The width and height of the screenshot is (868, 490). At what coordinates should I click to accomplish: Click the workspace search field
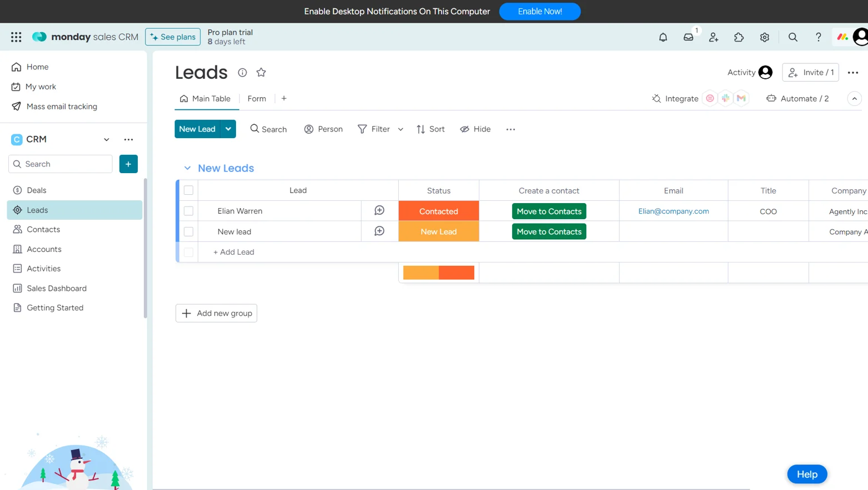pos(60,164)
